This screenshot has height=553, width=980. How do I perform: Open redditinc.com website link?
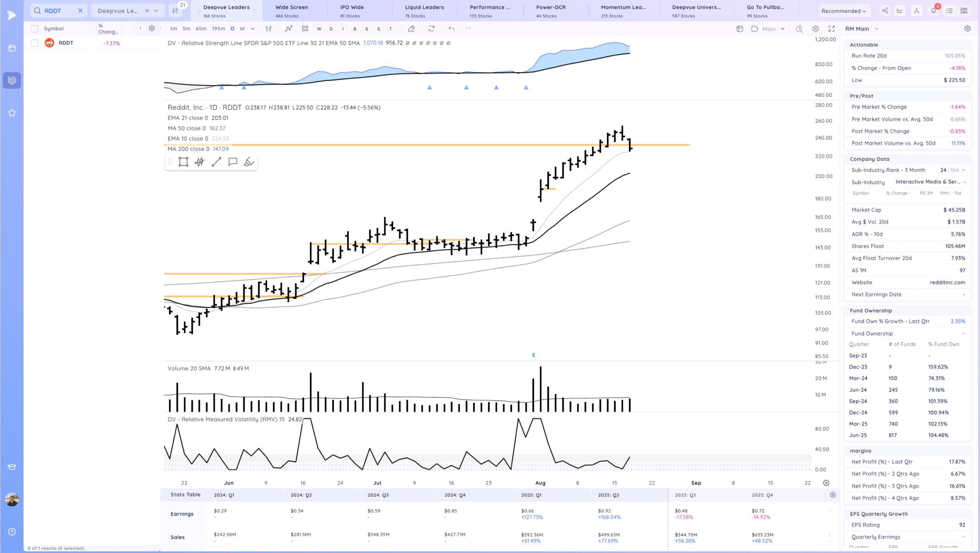tap(947, 282)
